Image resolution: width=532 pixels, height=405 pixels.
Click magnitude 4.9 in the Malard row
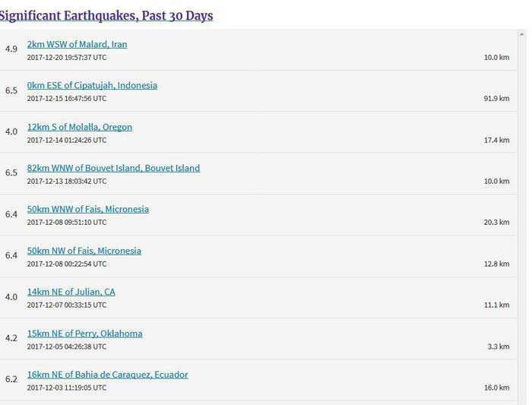11,49
